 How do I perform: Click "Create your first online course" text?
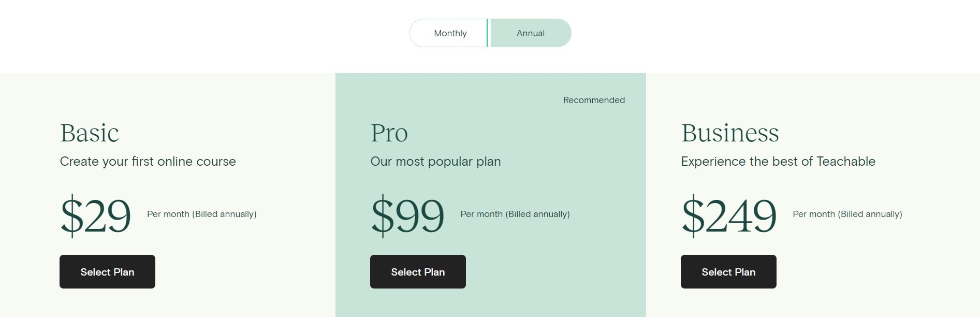click(148, 162)
